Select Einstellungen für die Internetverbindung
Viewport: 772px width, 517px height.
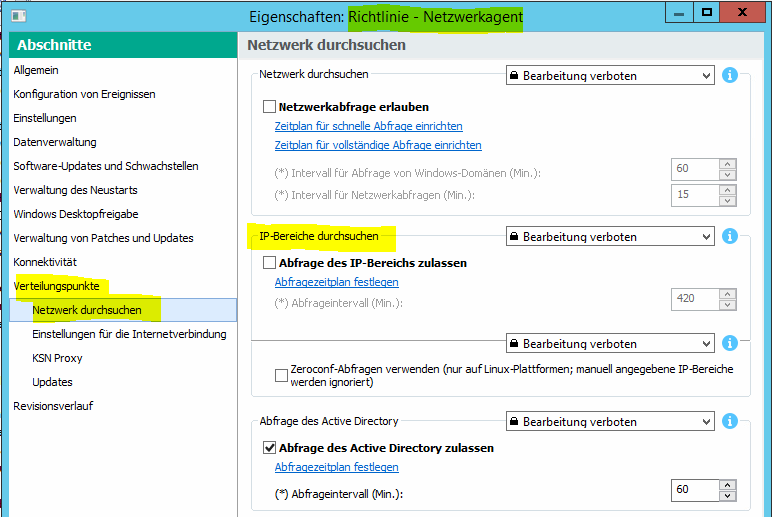pos(129,334)
